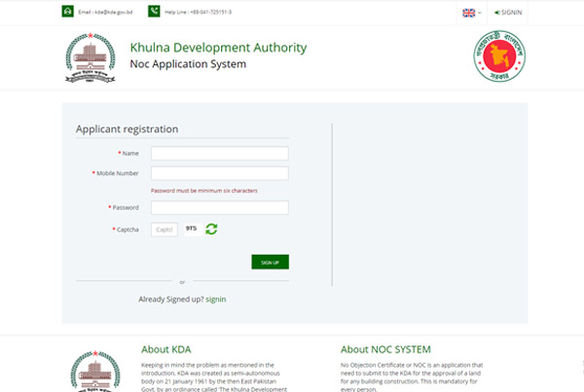Click the Help Line phone number text
This screenshot has width=584, height=392.
click(x=199, y=13)
